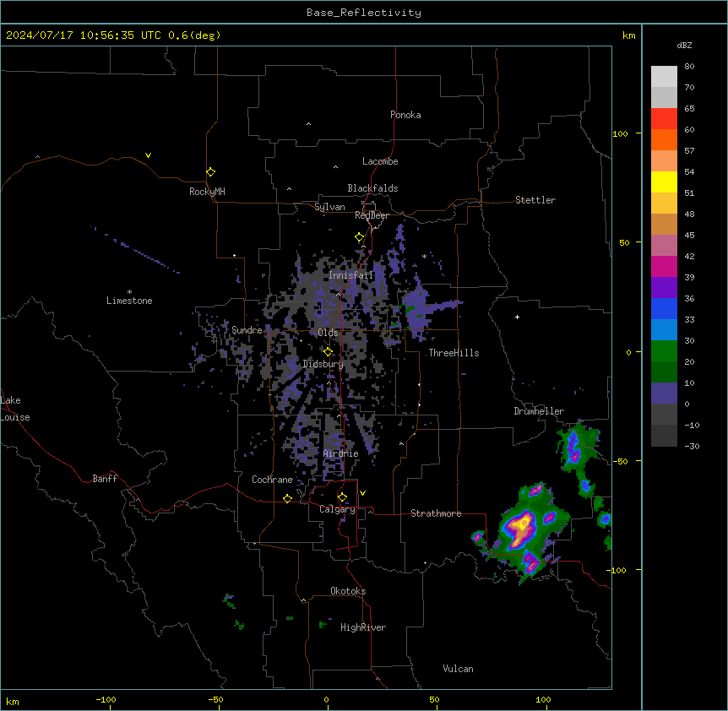Click the yellow diamond marker above the Calgary label
Image resolution: width=728 pixels, height=711 pixels.
(x=342, y=497)
